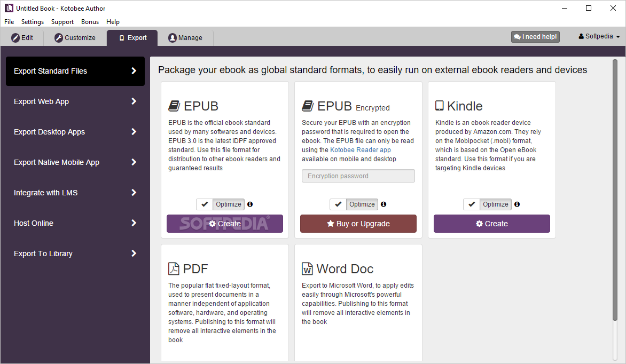Click the Word Doc file icon
Image resolution: width=626 pixels, height=364 pixels.
point(307,268)
